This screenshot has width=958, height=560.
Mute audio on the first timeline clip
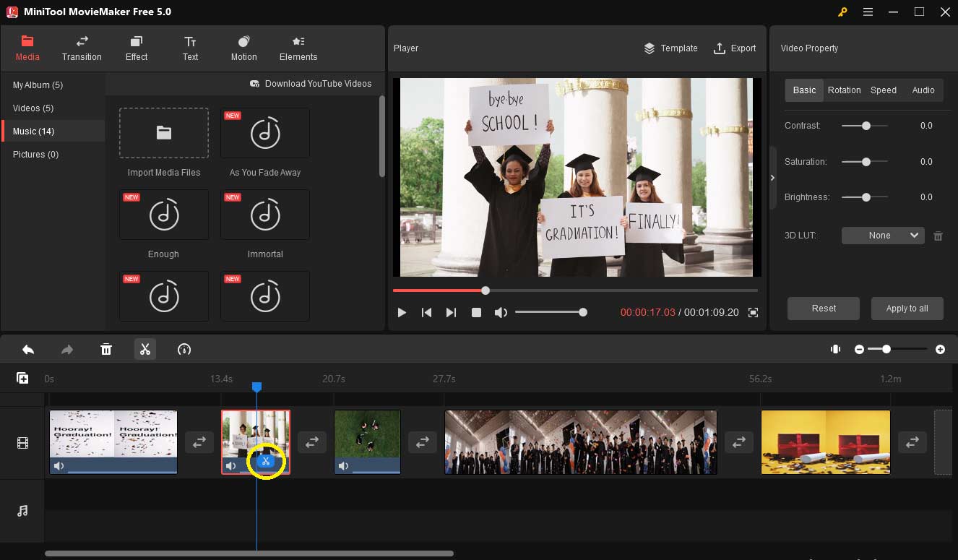pyautogui.click(x=59, y=465)
